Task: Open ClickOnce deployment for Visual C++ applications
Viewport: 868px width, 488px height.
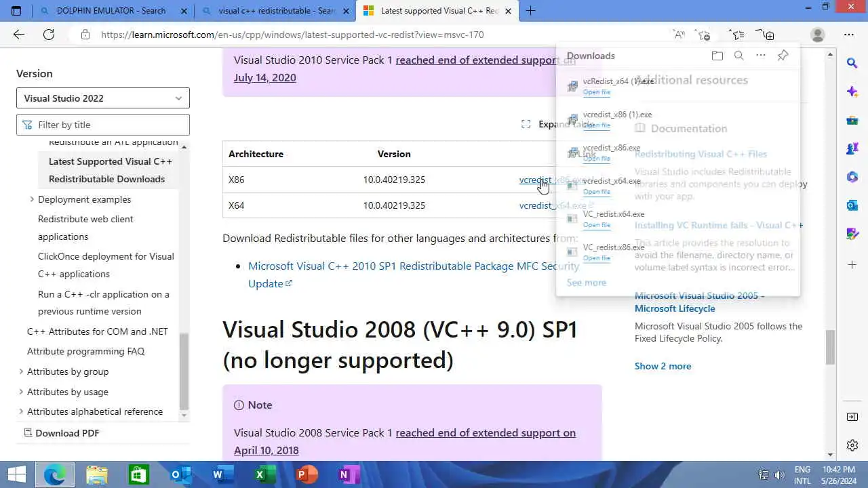Action: [x=106, y=265]
